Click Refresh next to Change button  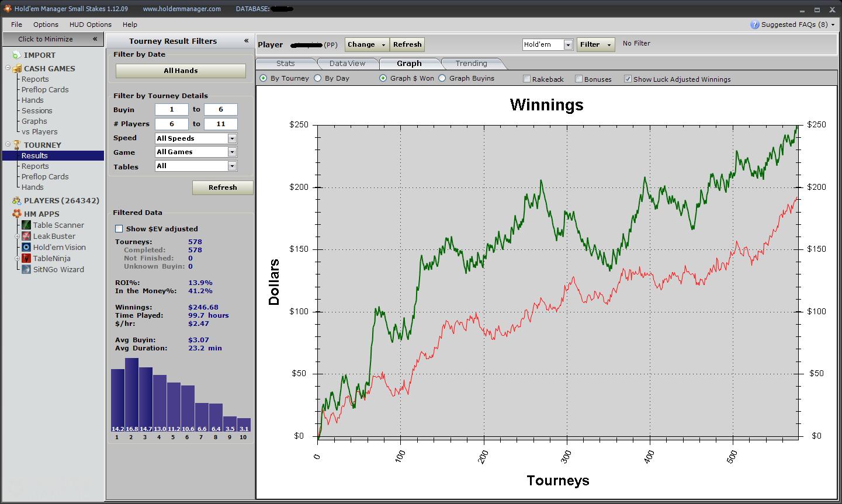(x=407, y=44)
